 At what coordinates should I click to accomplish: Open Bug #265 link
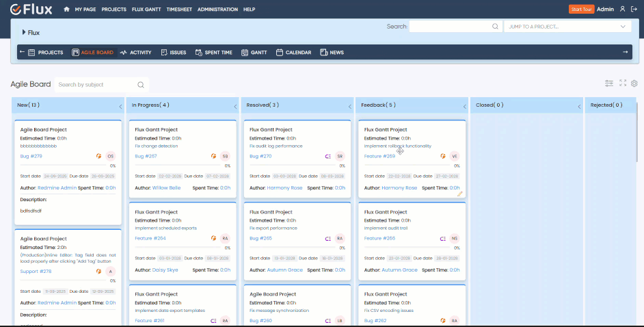click(x=260, y=238)
